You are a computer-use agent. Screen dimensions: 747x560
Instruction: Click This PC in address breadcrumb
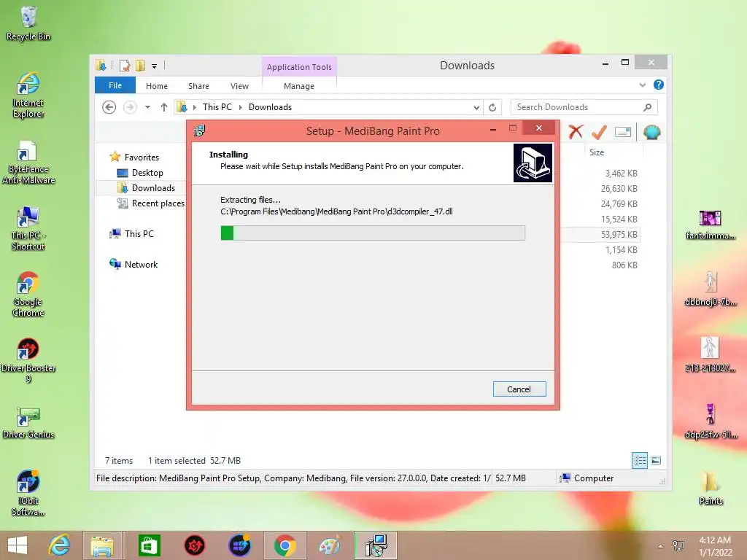pos(217,107)
